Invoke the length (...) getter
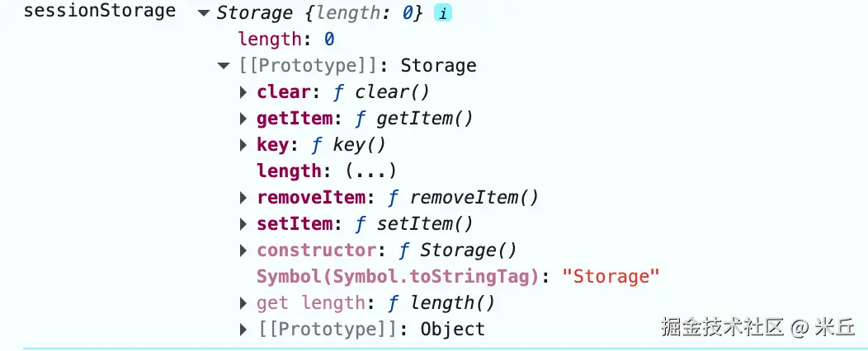The height and width of the screenshot is (351, 868). pos(371,171)
